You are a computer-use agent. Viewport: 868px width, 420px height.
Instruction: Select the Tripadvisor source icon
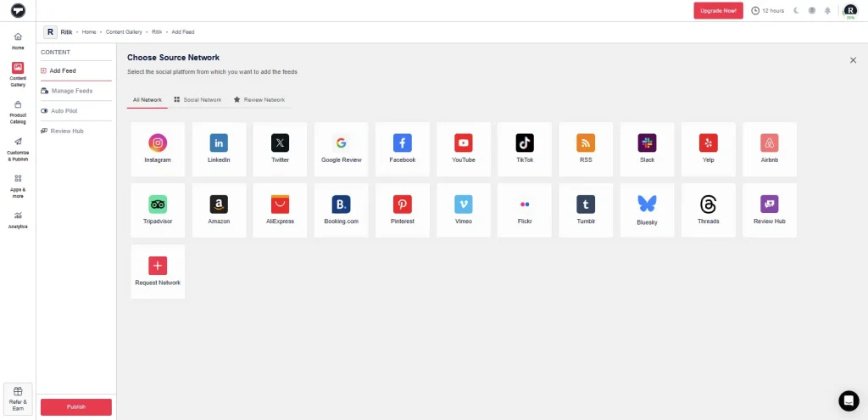[158, 204]
